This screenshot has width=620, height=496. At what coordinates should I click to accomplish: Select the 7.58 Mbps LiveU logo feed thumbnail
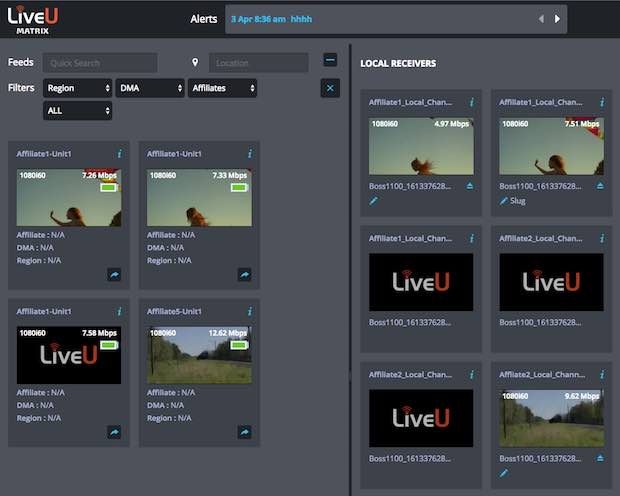click(x=69, y=355)
